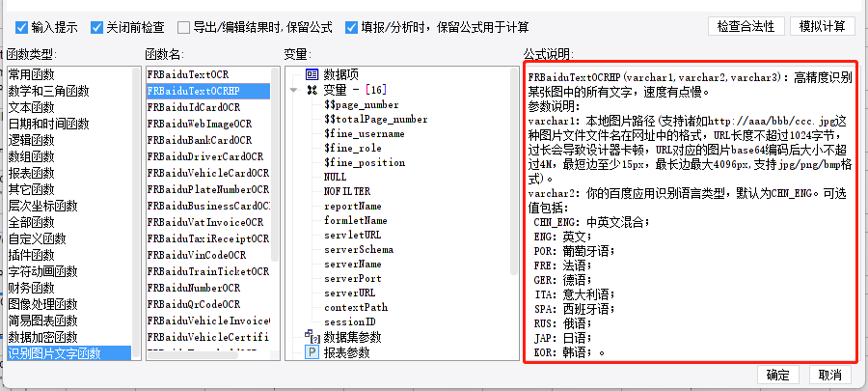
Task: Select highlighted function FRBaiduTextOCRHP
Action: [x=208, y=91]
